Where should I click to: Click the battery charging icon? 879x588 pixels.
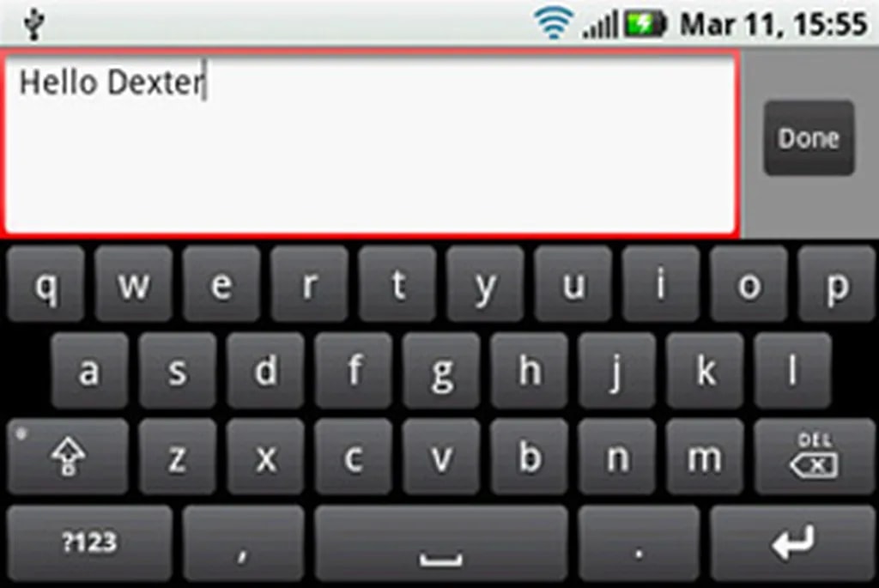(x=646, y=24)
